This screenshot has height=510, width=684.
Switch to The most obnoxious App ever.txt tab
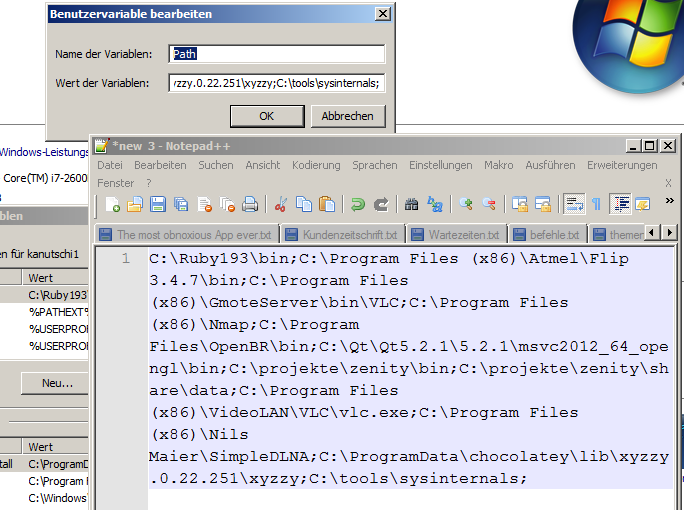pyautogui.click(x=188, y=235)
